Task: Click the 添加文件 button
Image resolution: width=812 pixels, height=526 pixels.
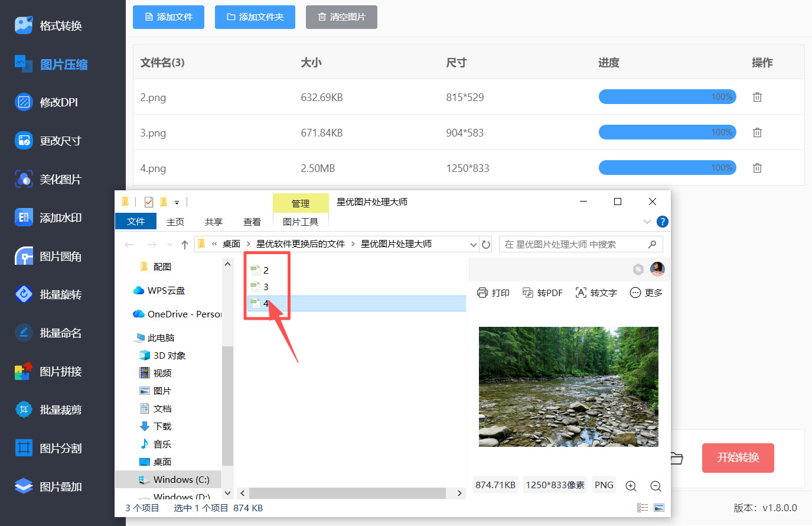Action: pyautogui.click(x=168, y=17)
